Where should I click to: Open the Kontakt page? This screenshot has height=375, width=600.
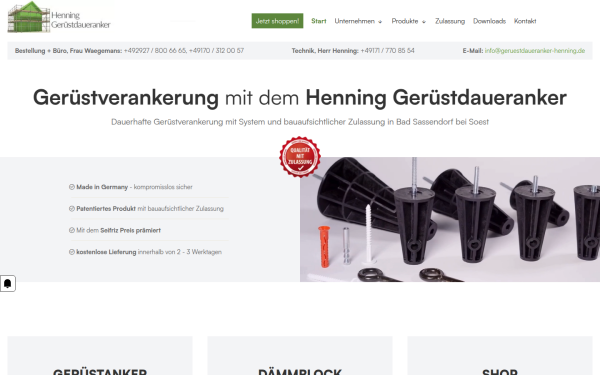[x=525, y=21]
